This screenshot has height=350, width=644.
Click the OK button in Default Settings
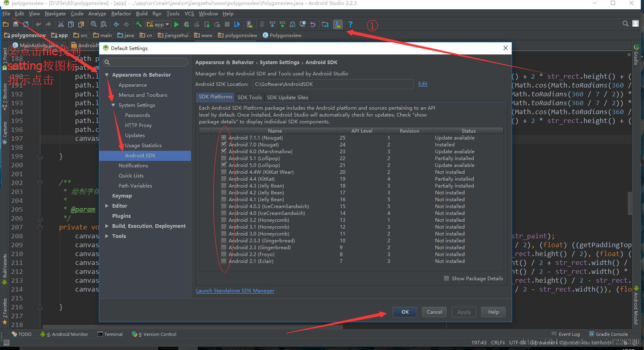point(405,312)
